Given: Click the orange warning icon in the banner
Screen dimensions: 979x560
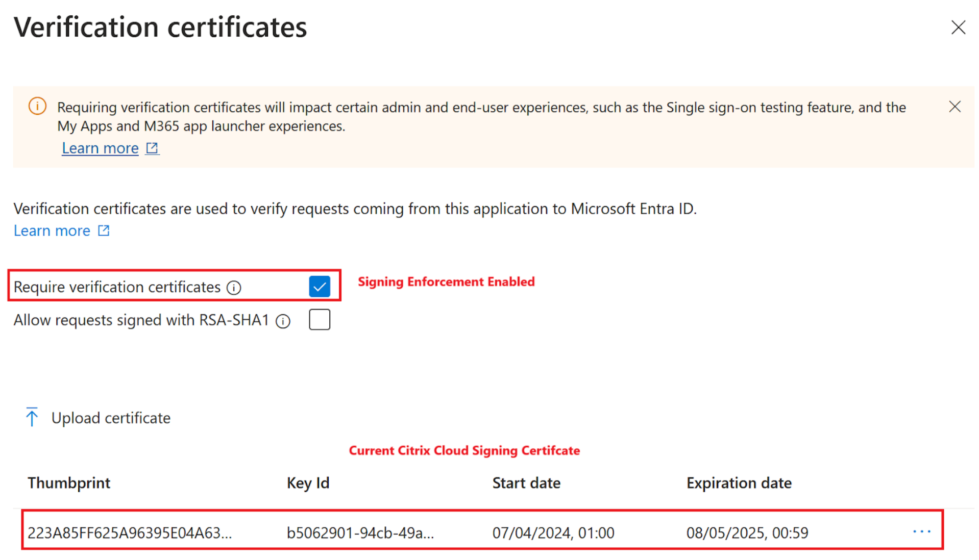Looking at the screenshot, I should click(37, 106).
